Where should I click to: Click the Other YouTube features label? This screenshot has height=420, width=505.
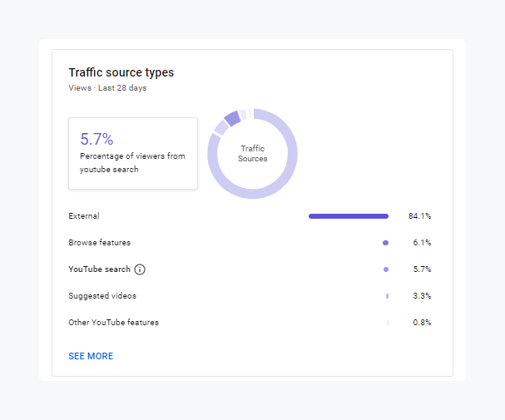[x=113, y=323]
